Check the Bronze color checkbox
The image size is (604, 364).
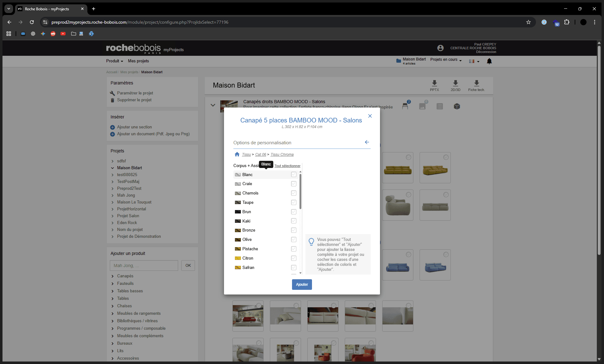(x=294, y=230)
